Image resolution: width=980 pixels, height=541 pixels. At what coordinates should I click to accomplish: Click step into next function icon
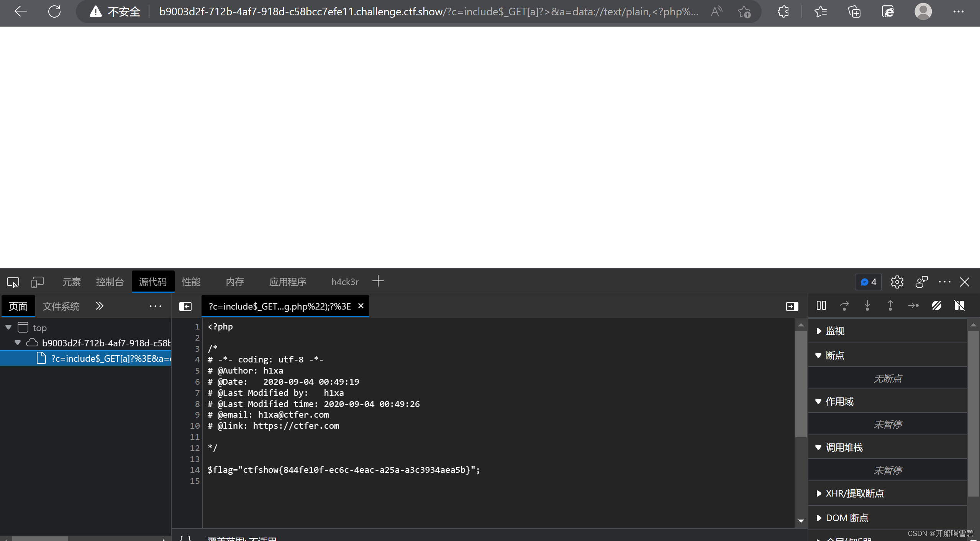867,306
